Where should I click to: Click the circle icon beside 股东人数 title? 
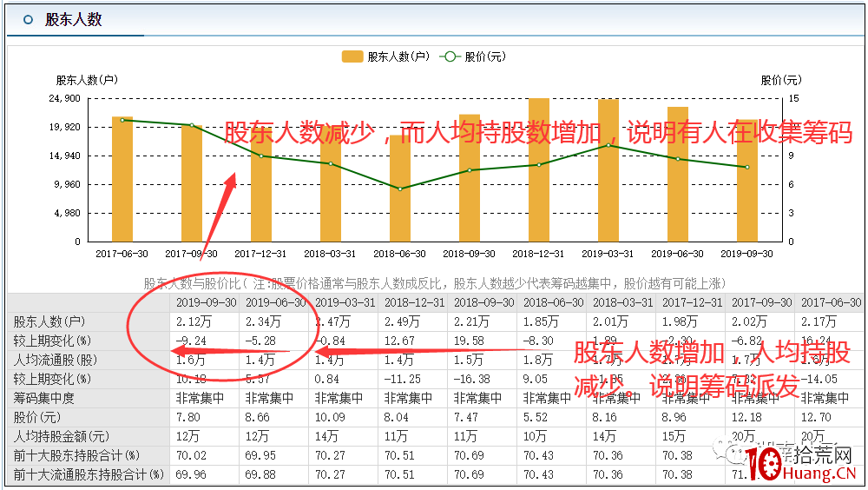coord(28,19)
